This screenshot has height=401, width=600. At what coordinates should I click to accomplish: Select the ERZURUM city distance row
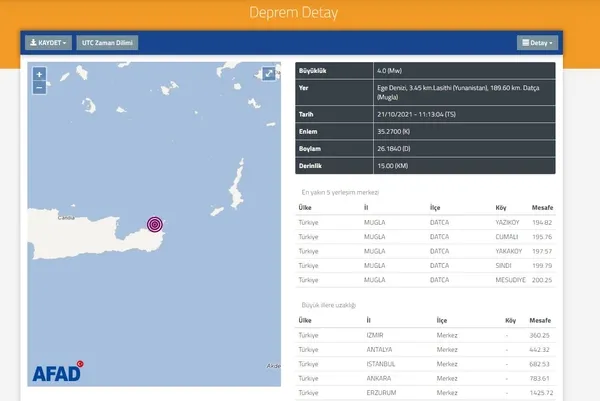coord(424,392)
